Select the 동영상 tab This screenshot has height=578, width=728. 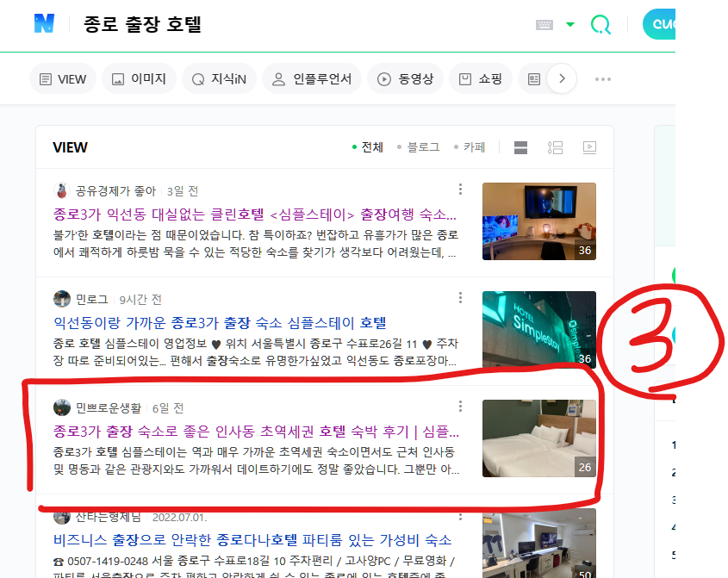click(x=405, y=79)
